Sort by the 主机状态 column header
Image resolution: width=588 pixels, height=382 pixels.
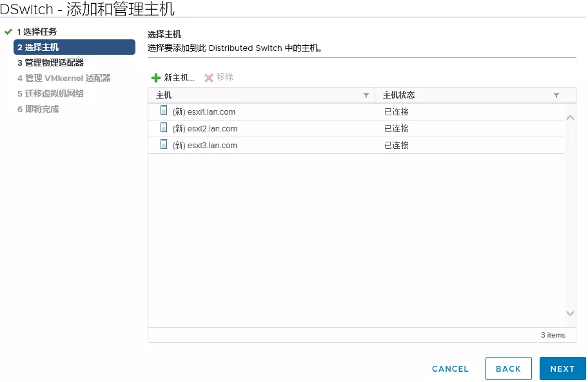(x=399, y=95)
